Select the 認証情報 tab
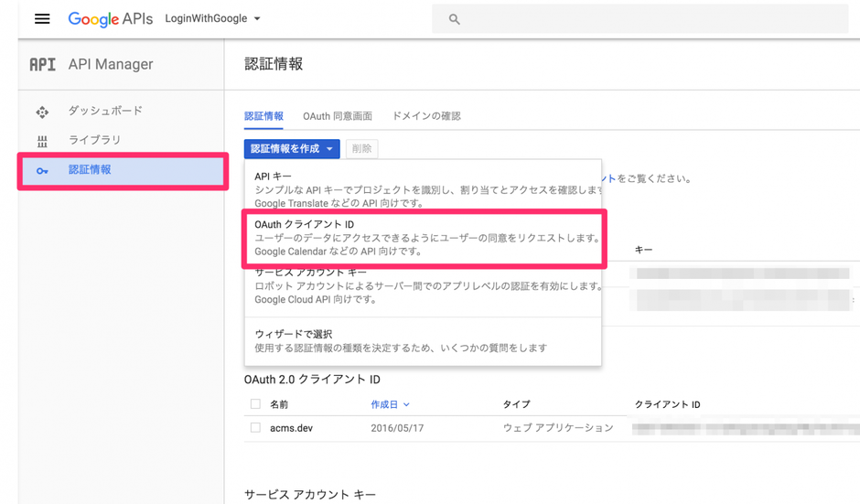This screenshot has width=860, height=504. click(263, 116)
